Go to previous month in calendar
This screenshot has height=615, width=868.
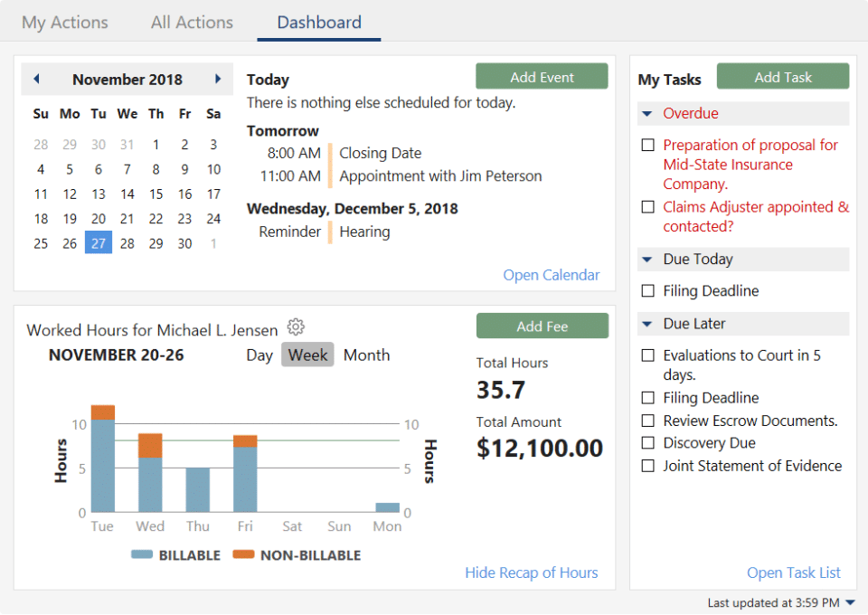[x=36, y=80]
